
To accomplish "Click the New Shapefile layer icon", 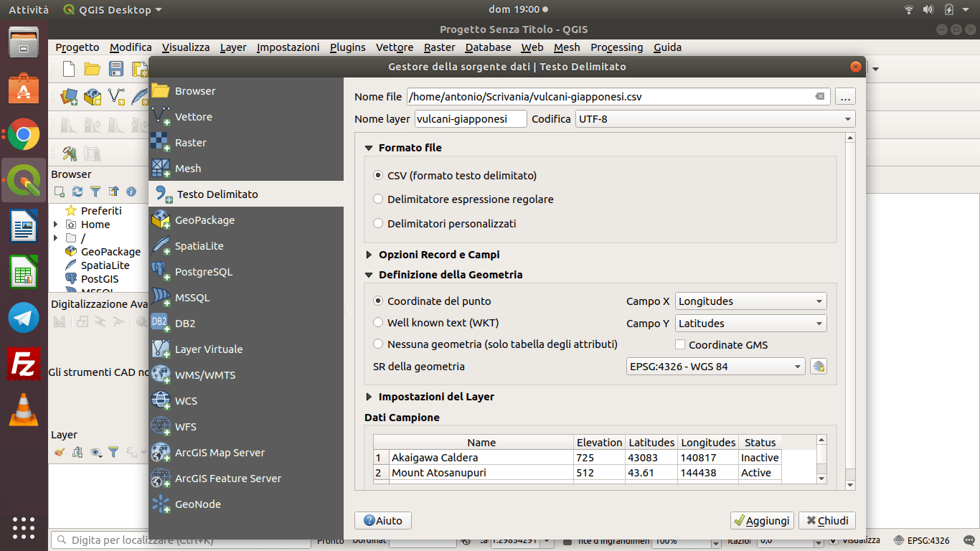I will (x=116, y=96).
